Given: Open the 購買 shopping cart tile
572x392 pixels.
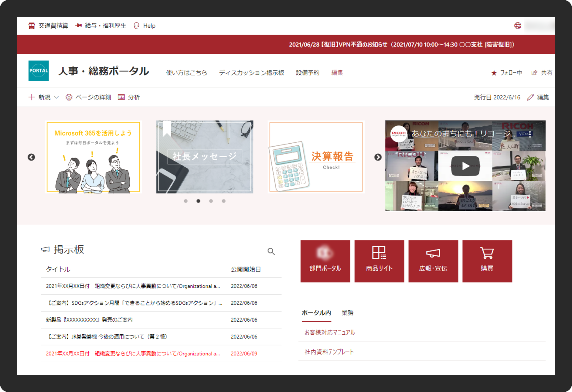Looking at the screenshot, I should (x=487, y=261).
